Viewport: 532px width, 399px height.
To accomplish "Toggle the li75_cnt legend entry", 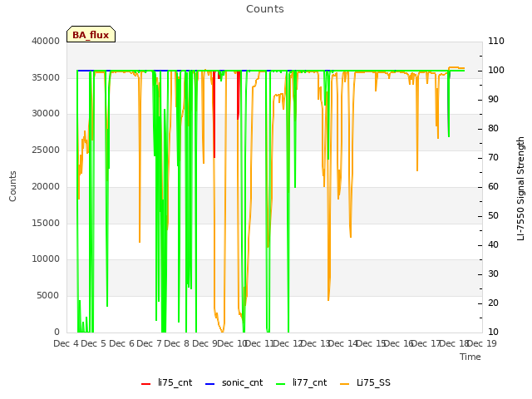I will pyautogui.click(x=166, y=382).
